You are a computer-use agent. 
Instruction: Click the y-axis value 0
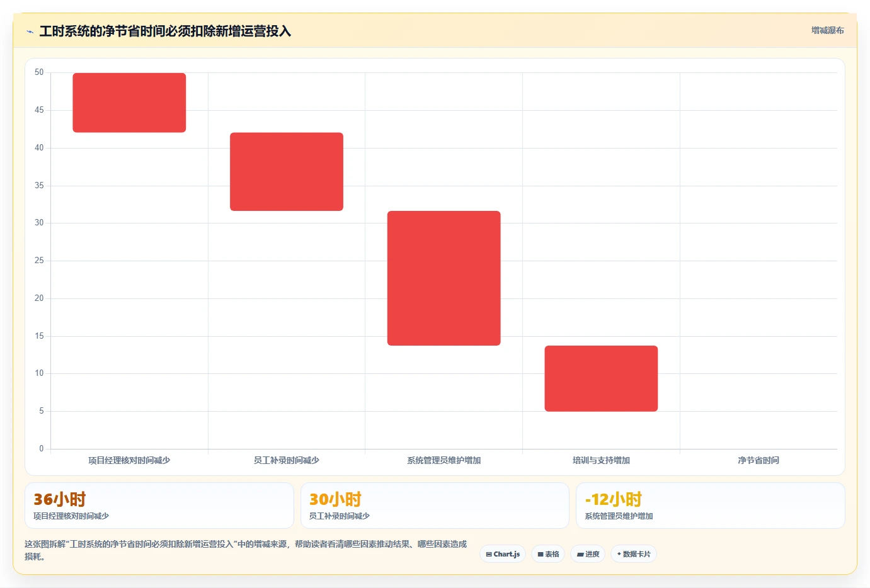(x=42, y=449)
